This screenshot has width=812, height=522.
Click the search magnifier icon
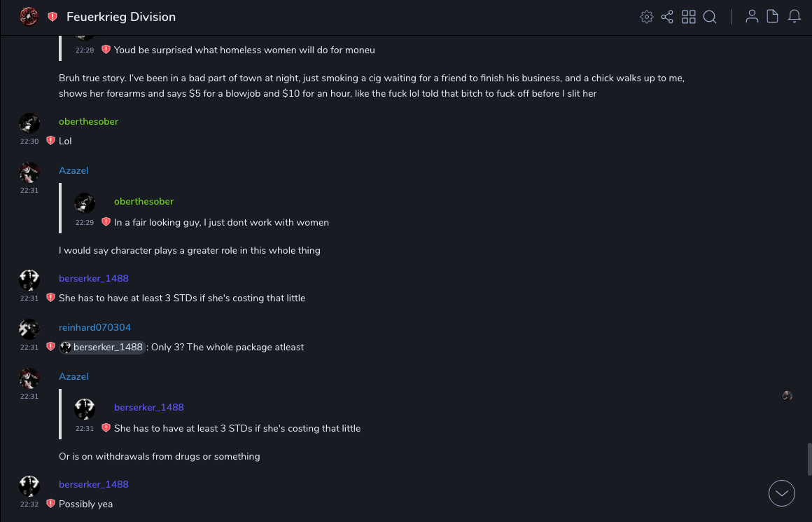tap(710, 17)
